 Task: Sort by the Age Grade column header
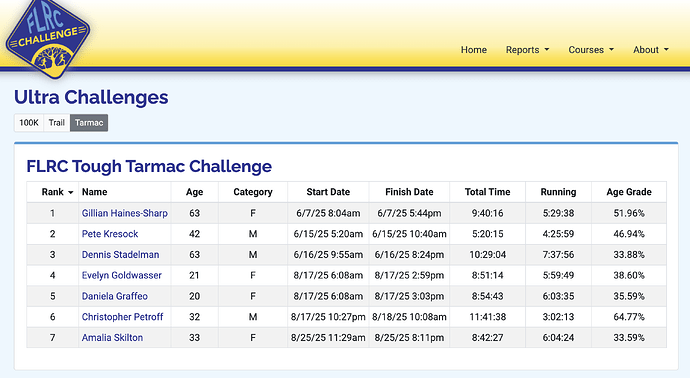(x=629, y=192)
